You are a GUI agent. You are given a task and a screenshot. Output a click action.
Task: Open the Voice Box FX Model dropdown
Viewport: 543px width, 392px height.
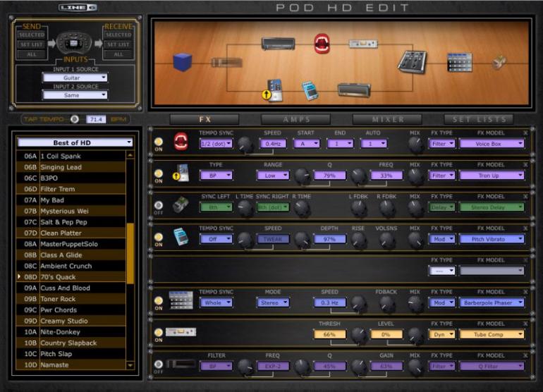[492, 144]
